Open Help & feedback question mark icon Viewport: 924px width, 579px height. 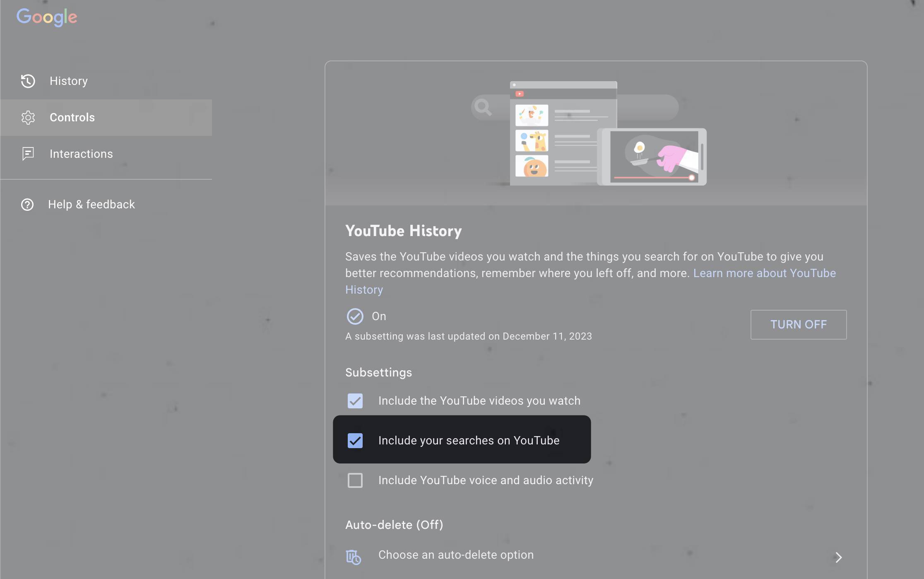point(27,205)
